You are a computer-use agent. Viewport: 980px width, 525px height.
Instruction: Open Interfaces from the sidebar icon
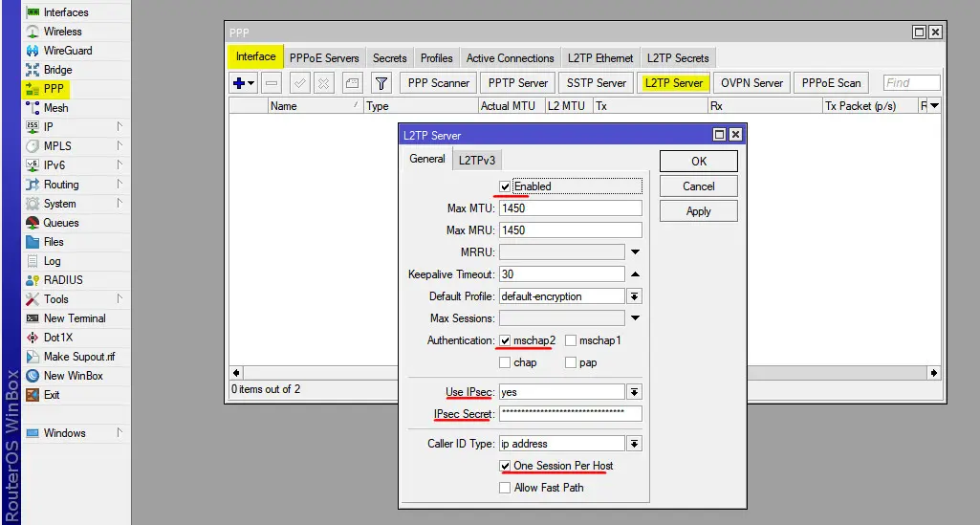(33, 11)
